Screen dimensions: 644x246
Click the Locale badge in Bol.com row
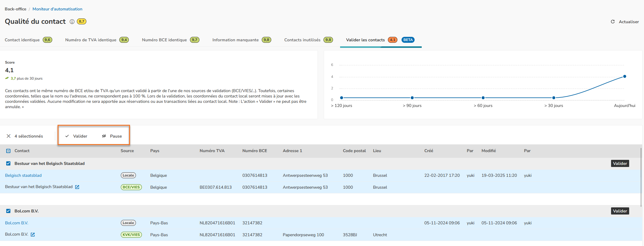pyautogui.click(x=128, y=223)
